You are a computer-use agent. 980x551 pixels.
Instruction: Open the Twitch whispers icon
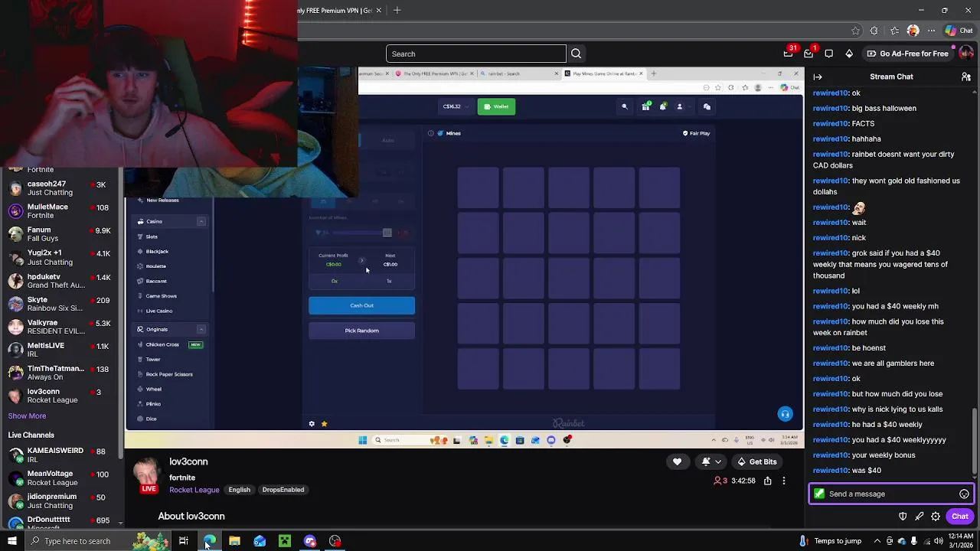pyautogui.click(x=829, y=54)
